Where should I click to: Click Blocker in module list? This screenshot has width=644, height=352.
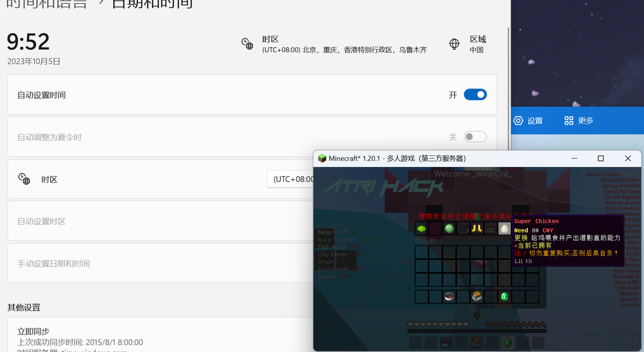tap(629, 294)
